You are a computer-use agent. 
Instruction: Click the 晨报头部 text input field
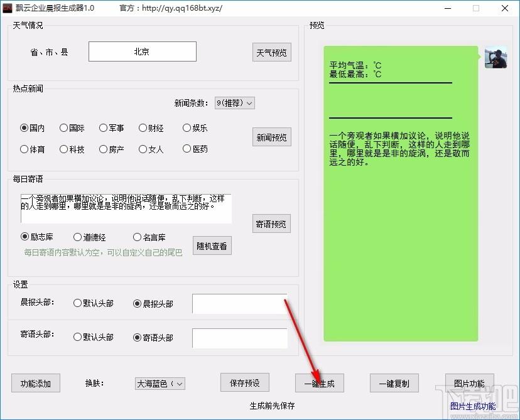pos(239,304)
